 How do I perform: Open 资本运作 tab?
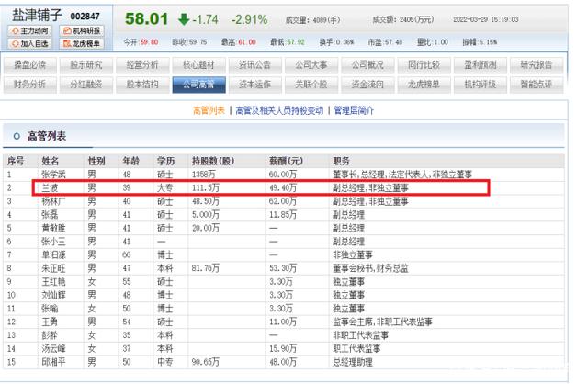click(255, 85)
